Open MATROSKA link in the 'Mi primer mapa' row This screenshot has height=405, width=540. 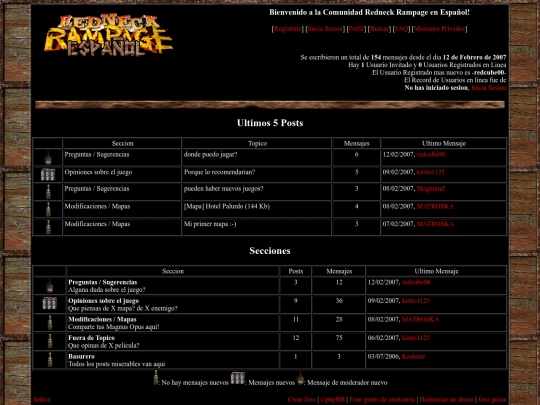point(435,224)
